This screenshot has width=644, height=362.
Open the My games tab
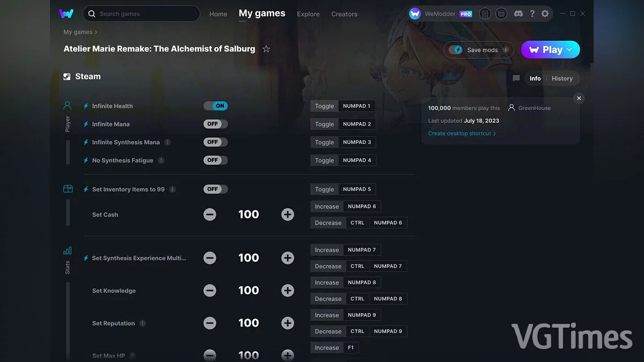click(x=262, y=13)
